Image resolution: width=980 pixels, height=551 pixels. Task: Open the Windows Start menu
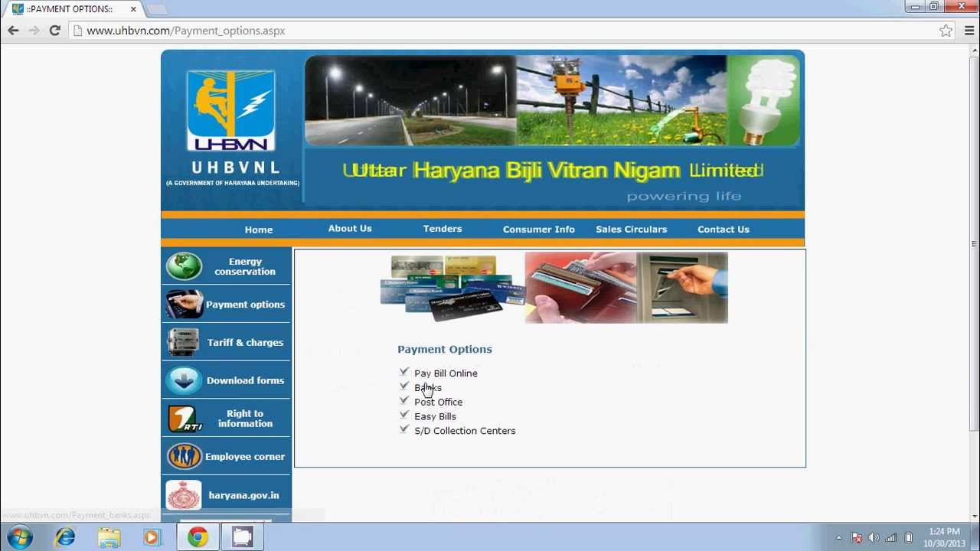pyautogui.click(x=20, y=537)
